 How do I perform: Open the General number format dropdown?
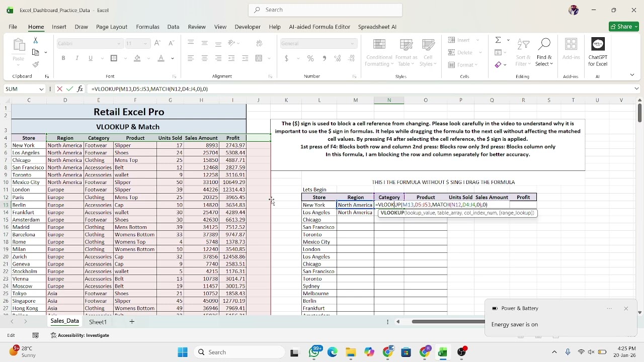[x=352, y=43]
